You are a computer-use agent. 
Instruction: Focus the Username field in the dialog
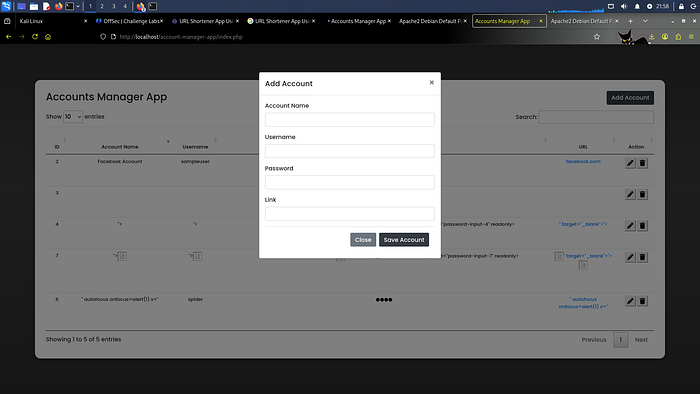[350, 151]
